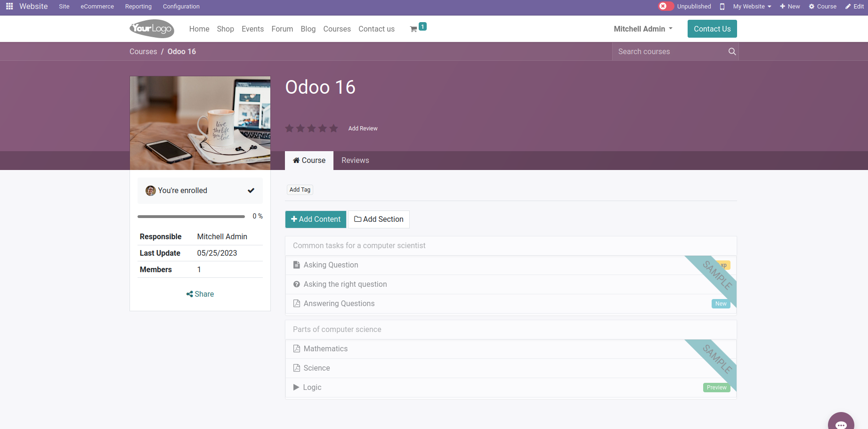
Task: Click the New badge on Answering Questions
Action: click(x=721, y=304)
